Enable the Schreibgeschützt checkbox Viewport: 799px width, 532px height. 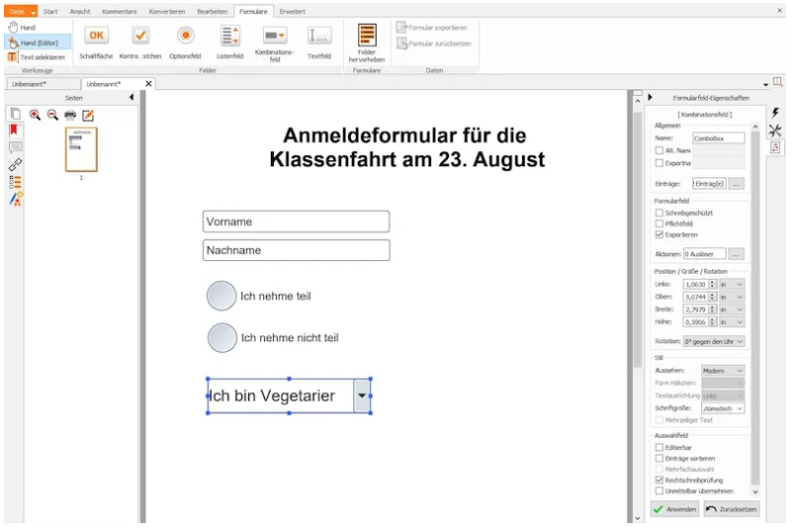click(660, 213)
